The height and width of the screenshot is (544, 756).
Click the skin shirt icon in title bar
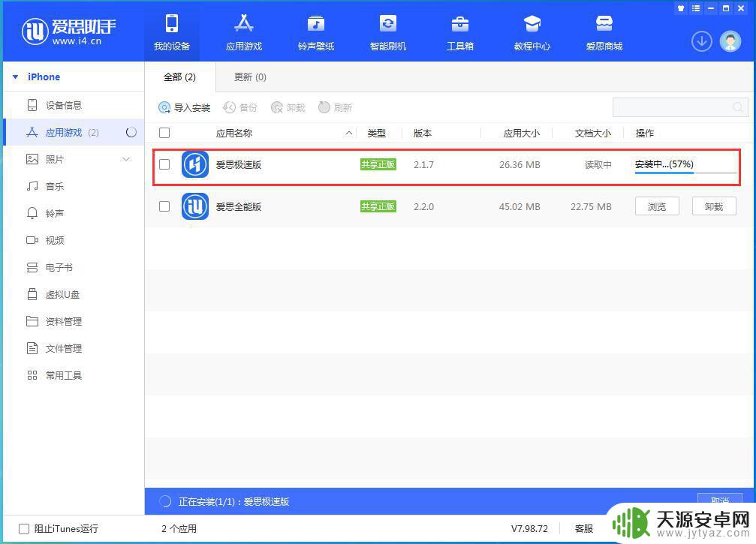[681, 8]
